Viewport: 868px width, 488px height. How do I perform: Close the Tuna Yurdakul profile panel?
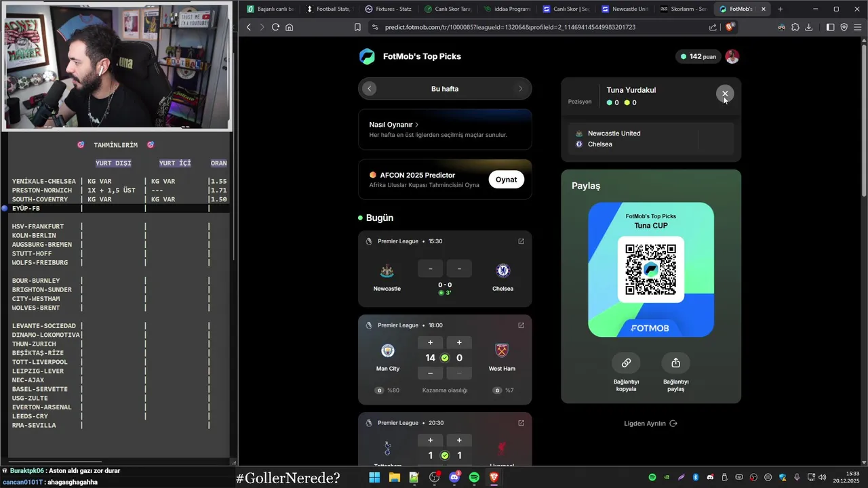point(725,94)
